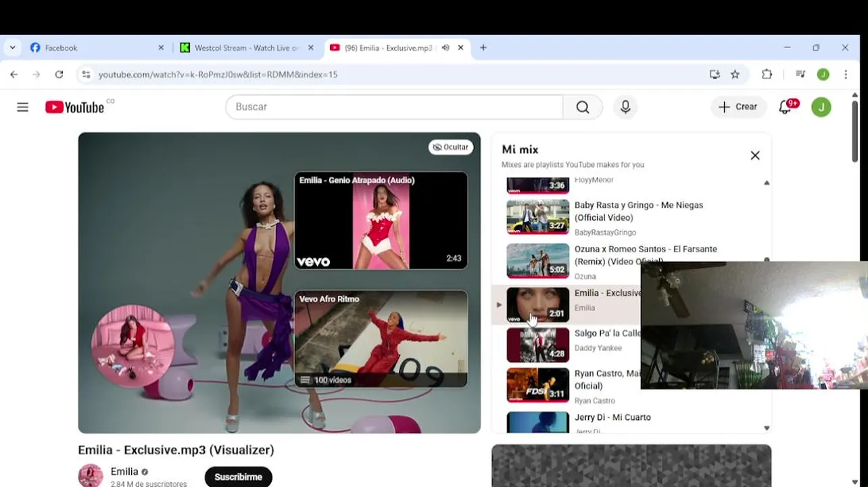Click the Mi mix playlist title
868x487 pixels.
[520, 149]
